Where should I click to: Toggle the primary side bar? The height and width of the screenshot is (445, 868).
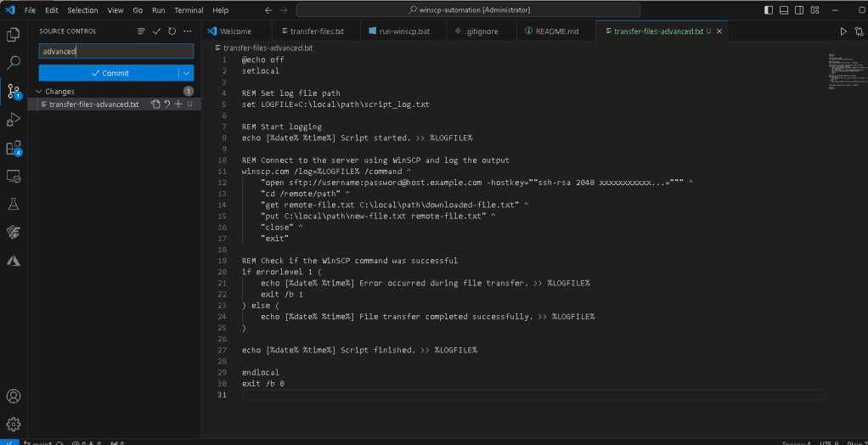(x=769, y=10)
